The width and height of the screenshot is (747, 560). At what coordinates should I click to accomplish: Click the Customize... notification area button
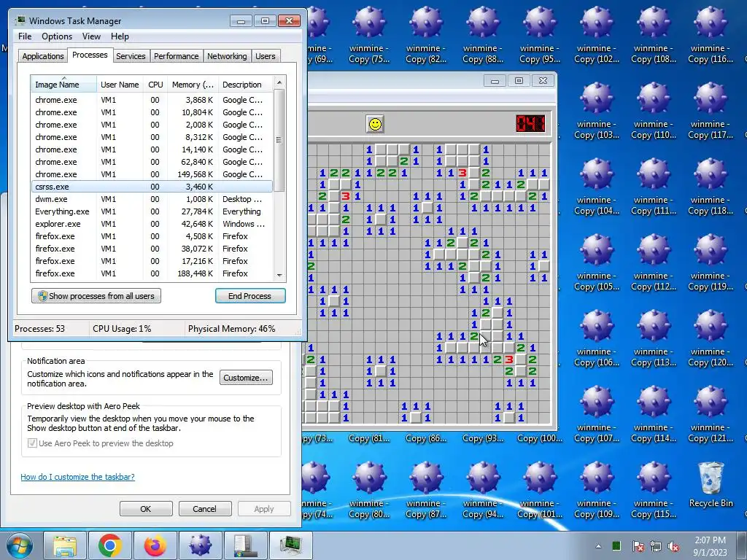pyautogui.click(x=246, y=378)
